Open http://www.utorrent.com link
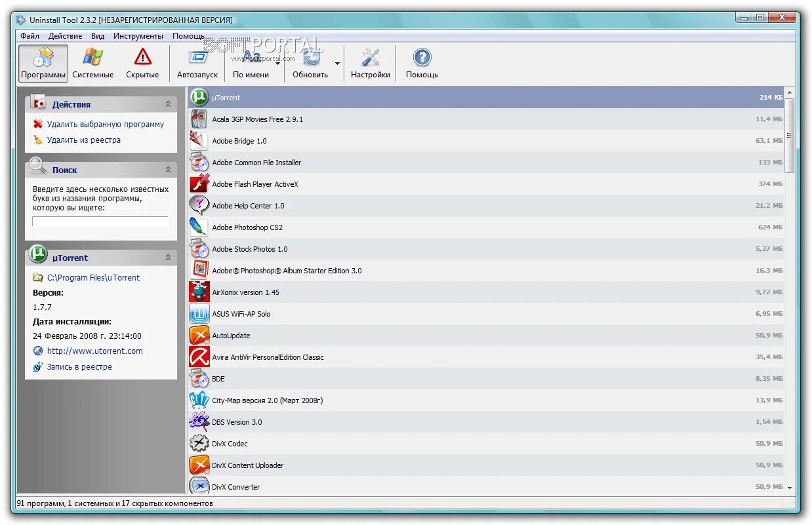812x525 pixels. 94,351
